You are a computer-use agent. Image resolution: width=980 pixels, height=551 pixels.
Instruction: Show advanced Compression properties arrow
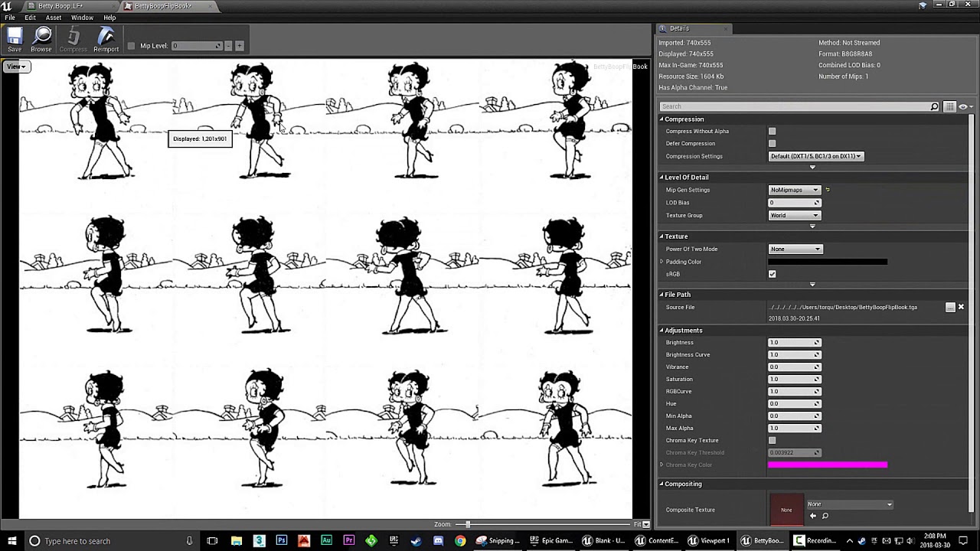tap(812, 167)
